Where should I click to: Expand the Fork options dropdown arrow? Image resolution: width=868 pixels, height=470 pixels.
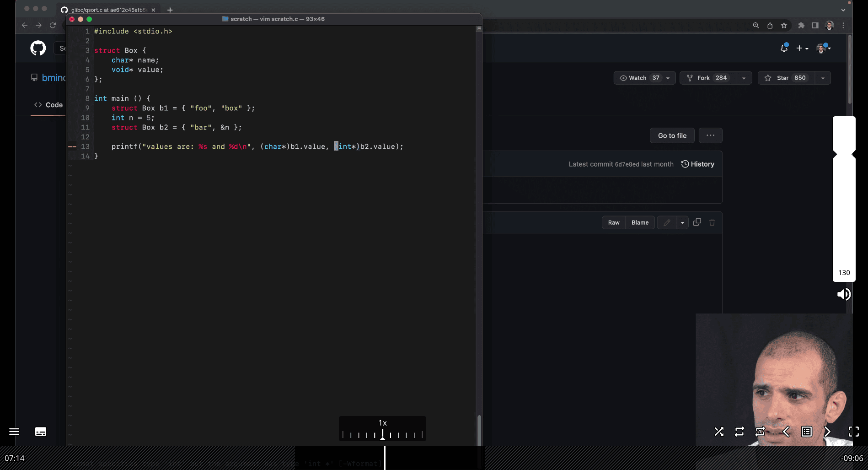[744, 78]
